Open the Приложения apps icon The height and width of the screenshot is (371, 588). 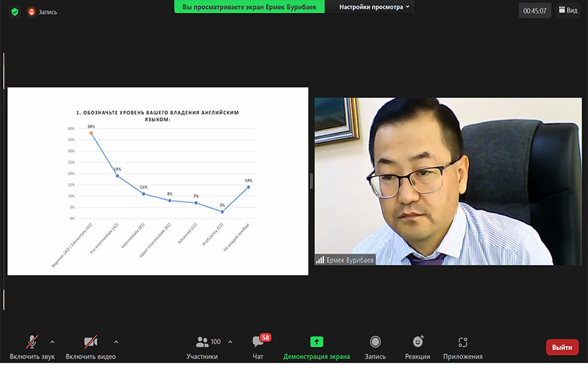click(462, 346)
